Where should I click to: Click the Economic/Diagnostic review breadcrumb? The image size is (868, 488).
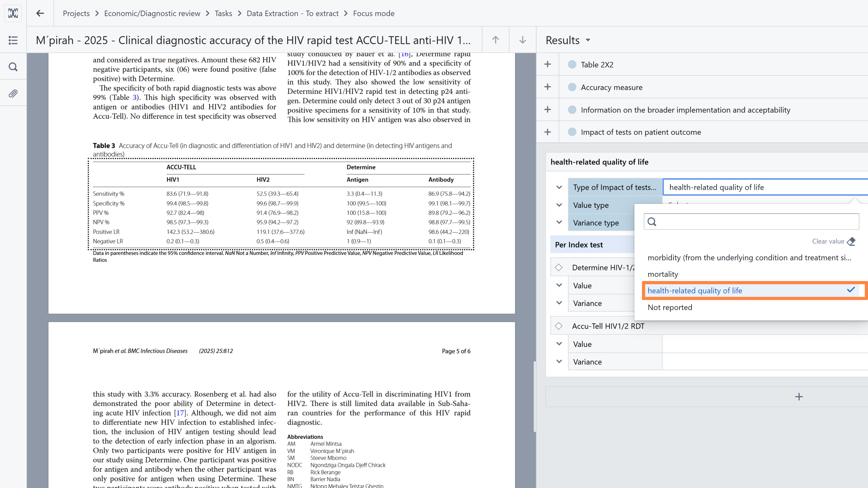152,14
